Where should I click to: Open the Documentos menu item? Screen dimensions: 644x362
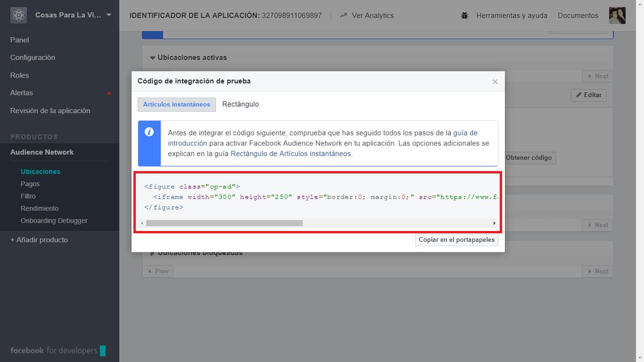pos(577,15)
